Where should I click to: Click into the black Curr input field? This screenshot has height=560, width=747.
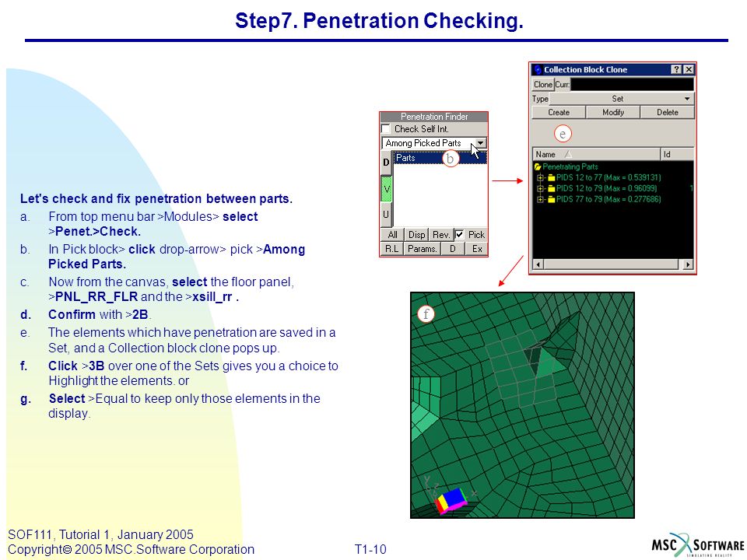632,85
